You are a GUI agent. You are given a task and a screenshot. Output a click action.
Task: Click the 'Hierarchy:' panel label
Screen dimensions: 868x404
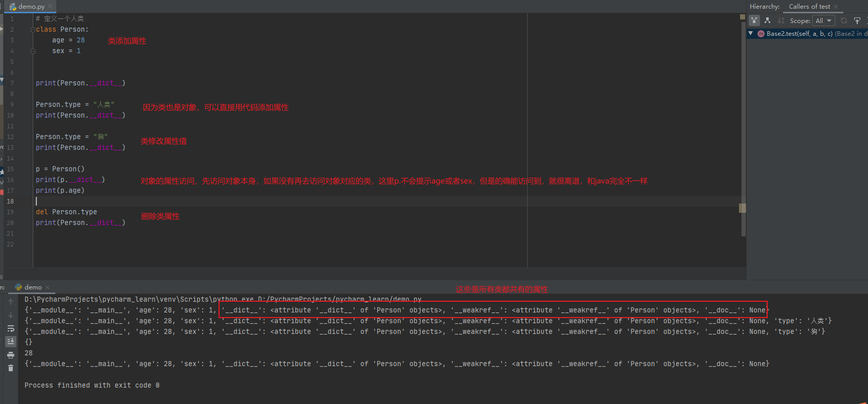[765, 7]
